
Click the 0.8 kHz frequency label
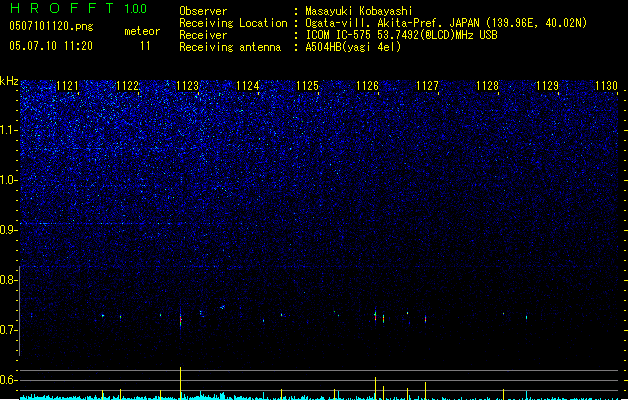click(9, 280)
